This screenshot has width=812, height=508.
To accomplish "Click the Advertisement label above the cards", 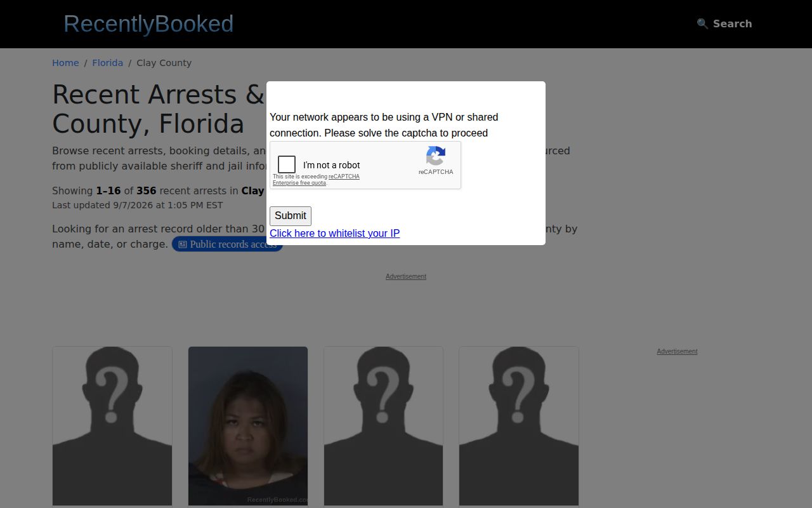I will [x=406, y=276].
